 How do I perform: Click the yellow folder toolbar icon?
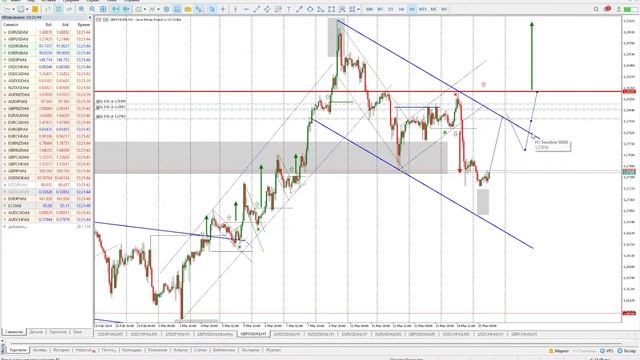click(x=188, y=9)
